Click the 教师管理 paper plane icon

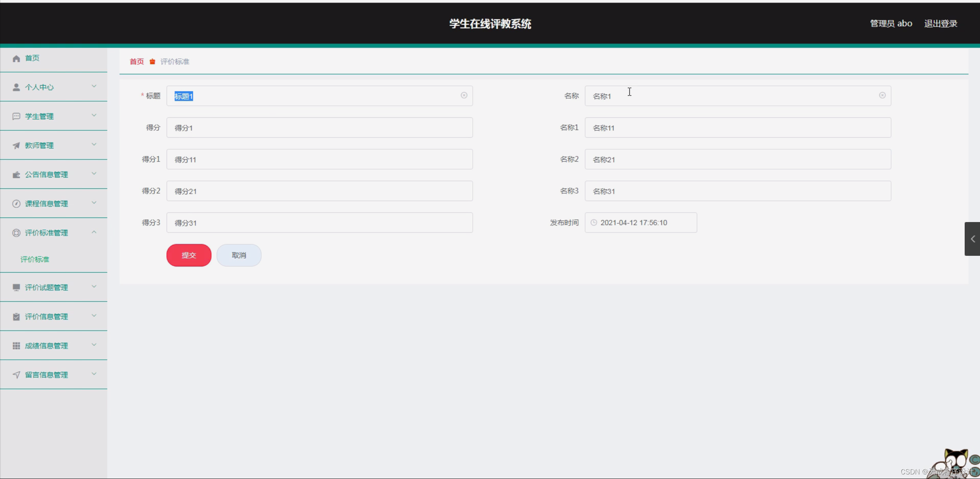pos(16,145)
